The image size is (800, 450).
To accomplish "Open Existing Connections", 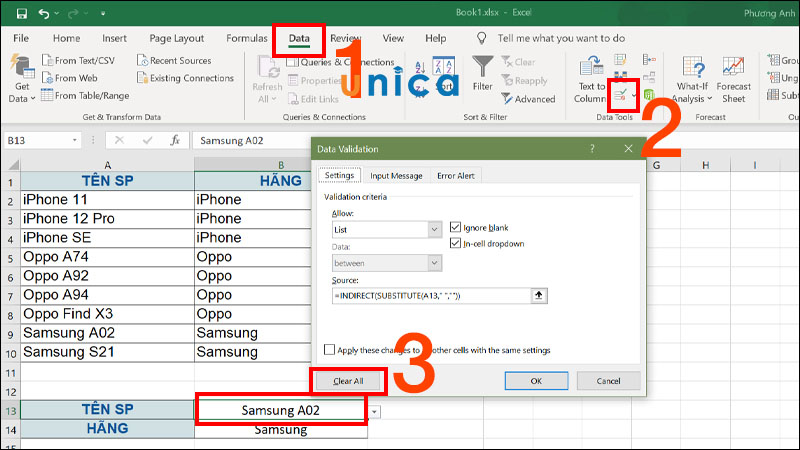I will 186,78.
